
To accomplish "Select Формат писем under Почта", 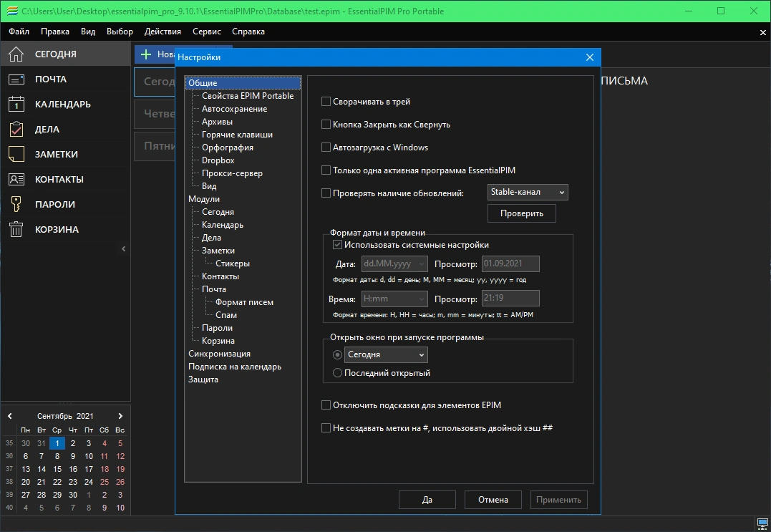I will click(244, 302).
